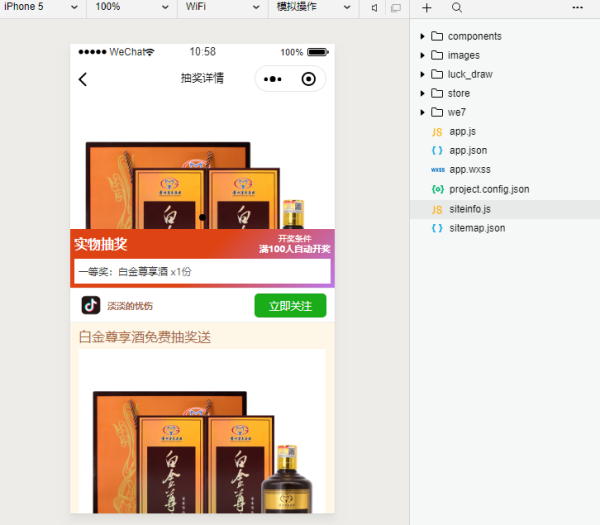The width and height of the screenshot is (600, 525).
Task: Click the plus icon to add file
Action: pyautogui.click(x=426, y=8)
